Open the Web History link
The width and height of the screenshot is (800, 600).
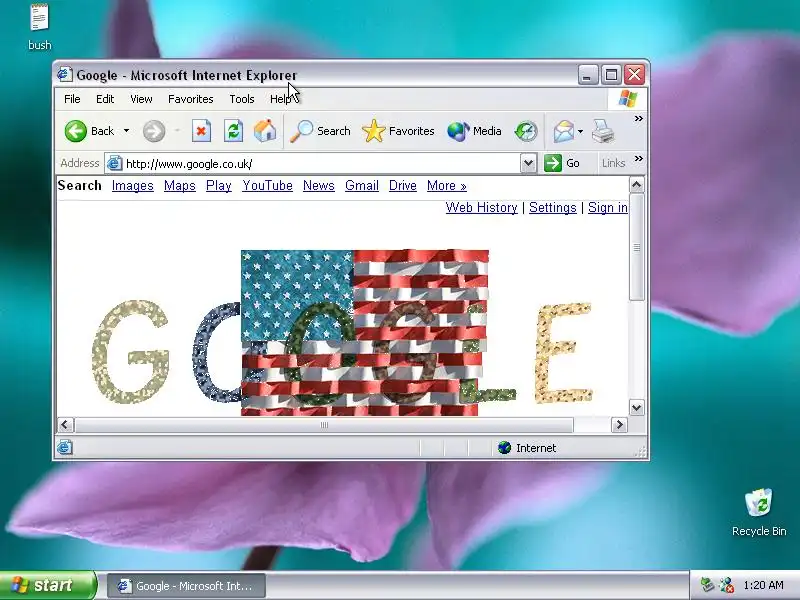pyautogui.click(x=482, y=208)
